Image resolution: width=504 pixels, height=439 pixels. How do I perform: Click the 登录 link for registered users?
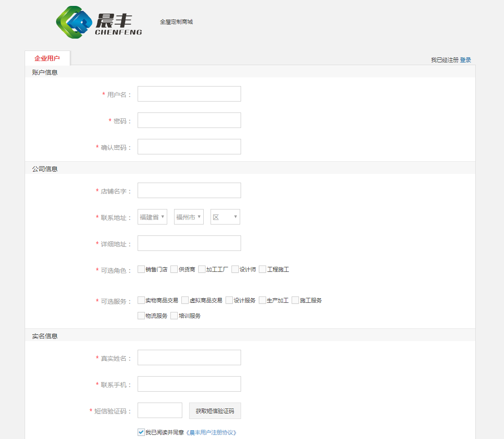click(x=466, y=60)
